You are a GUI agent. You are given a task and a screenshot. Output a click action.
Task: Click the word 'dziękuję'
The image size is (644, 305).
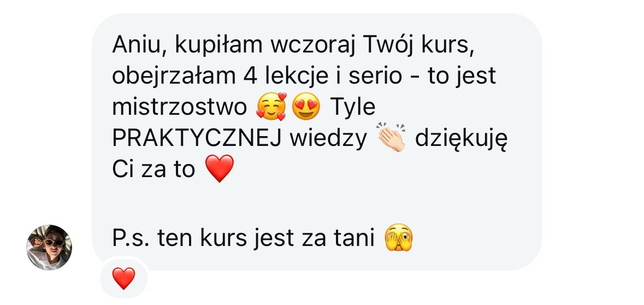pyautogui.click(x=461, y=139)
